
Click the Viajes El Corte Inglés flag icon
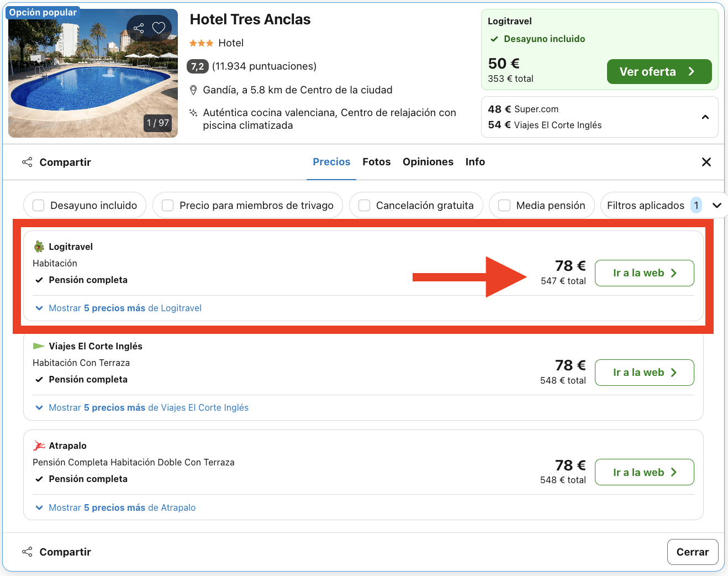pyautogui.click(x=38, y=345)
